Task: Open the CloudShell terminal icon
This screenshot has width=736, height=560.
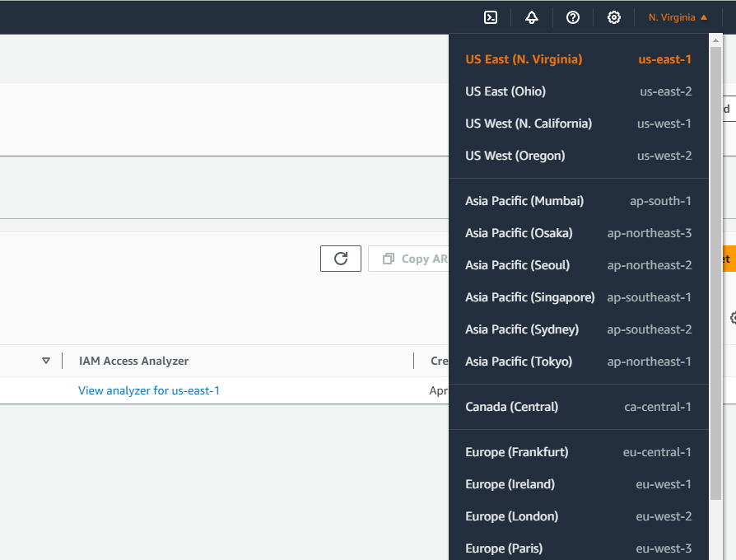Action: (x=491, y=17)
